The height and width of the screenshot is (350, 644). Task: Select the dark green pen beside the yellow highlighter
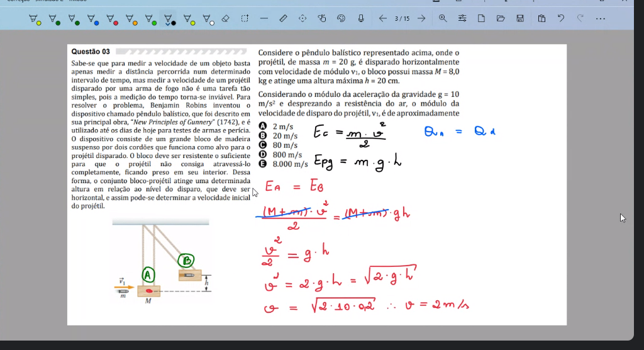click(54, 19)
